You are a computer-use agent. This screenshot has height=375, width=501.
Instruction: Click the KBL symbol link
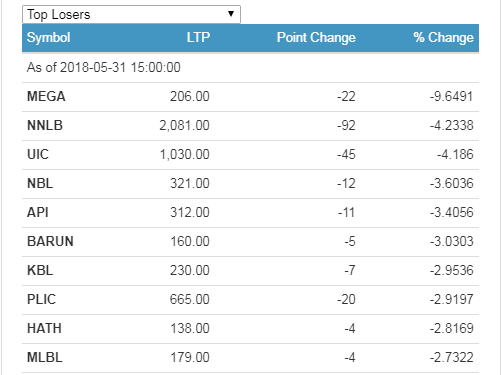click(x=40, y=271)
